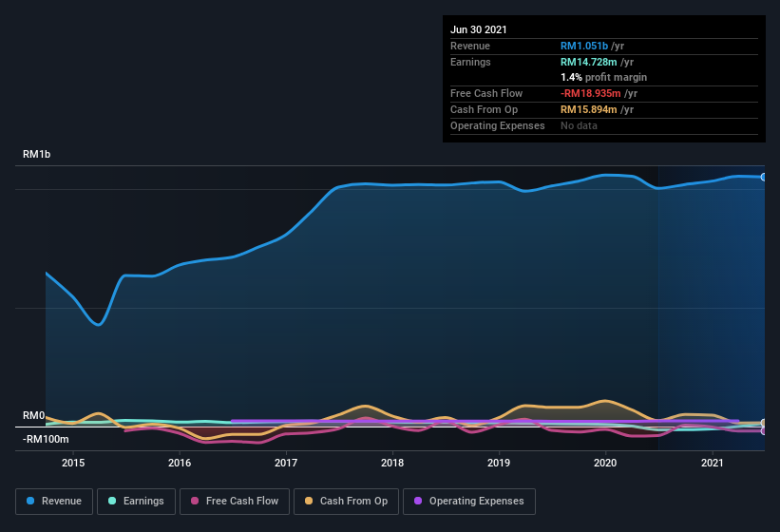Click the 2018 x-axis label
The height and width of the screenshot is (532, 780).
coord(392,463)
